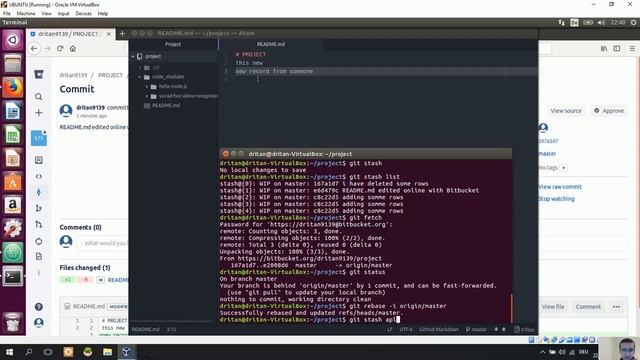Open the Amazon launcher icon
The width and height of the screenshot is (640, 360).
[13, 205]
